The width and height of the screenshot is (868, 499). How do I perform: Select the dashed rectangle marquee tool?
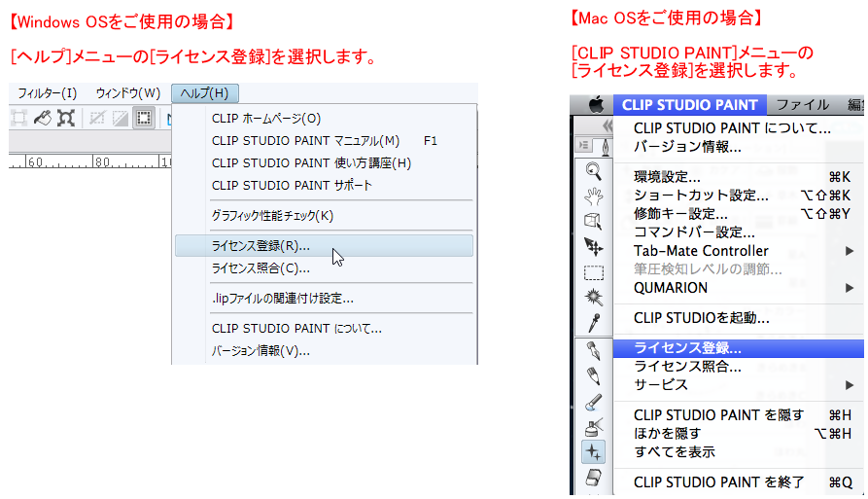pyautogui.click(x=594, y=272)
